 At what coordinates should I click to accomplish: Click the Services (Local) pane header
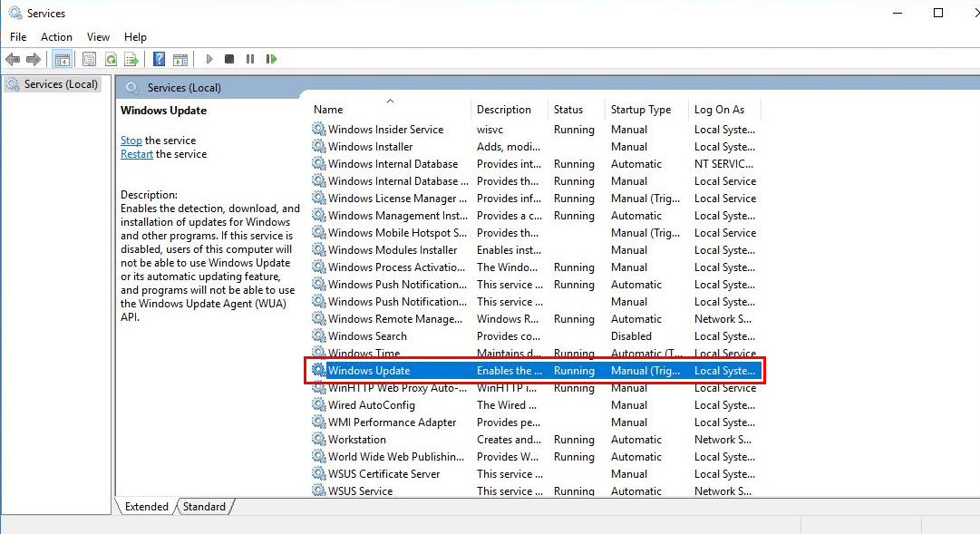point(184,88)
